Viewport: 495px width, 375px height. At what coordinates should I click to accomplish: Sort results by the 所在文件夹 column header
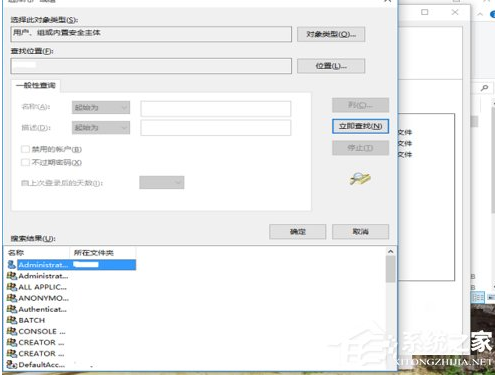point(103,253)
